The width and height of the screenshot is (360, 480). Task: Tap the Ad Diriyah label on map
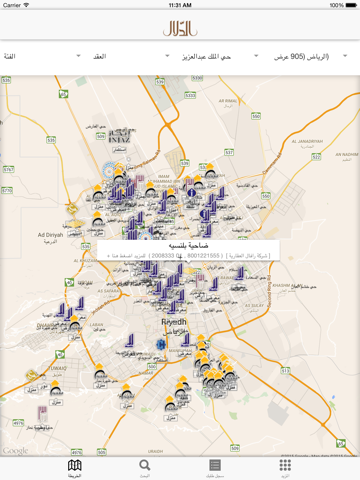[x=50, y=235]
